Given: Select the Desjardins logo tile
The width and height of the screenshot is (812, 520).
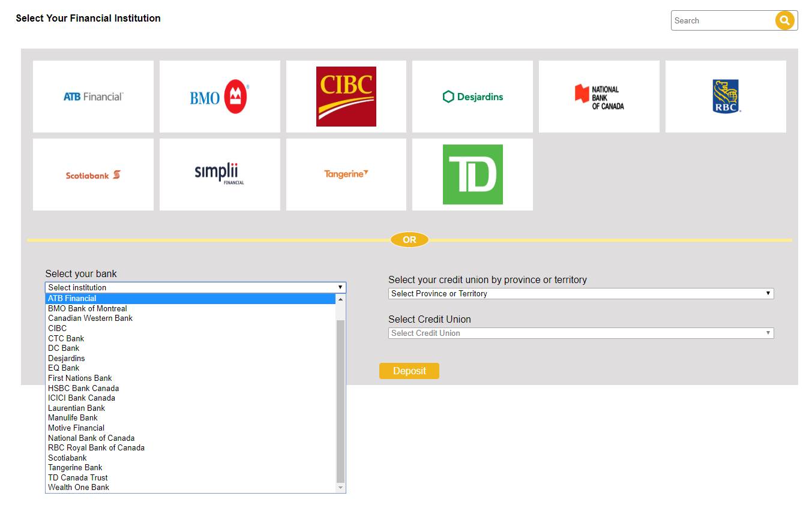Looking at the screenshot, I should [x=472, y=97].
